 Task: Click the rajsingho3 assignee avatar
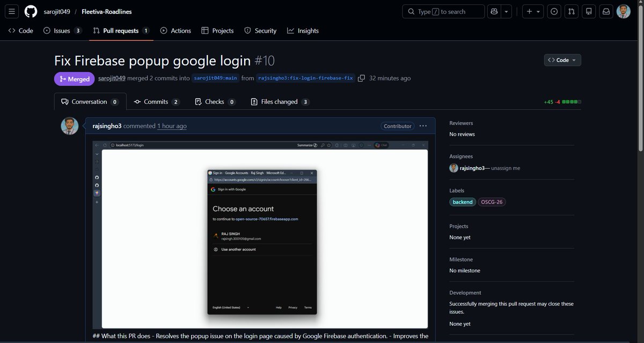pos(453,168)
